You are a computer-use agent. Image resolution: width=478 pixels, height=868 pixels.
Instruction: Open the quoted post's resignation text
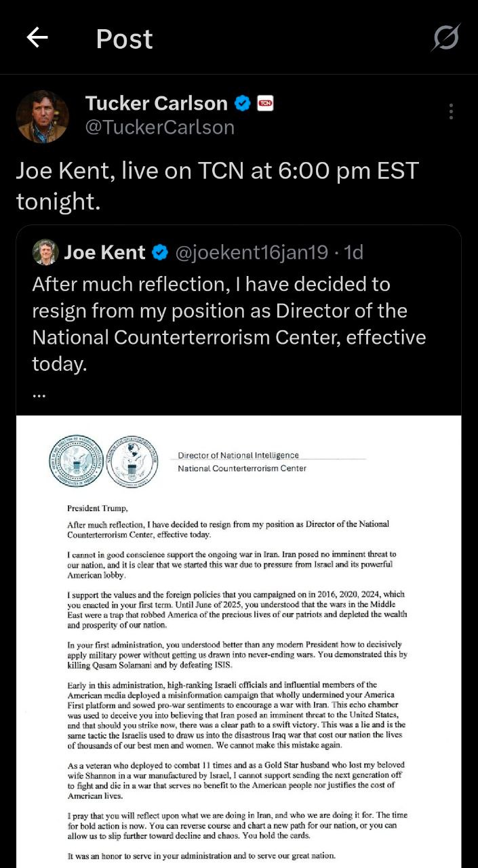[x=228, y=324]
